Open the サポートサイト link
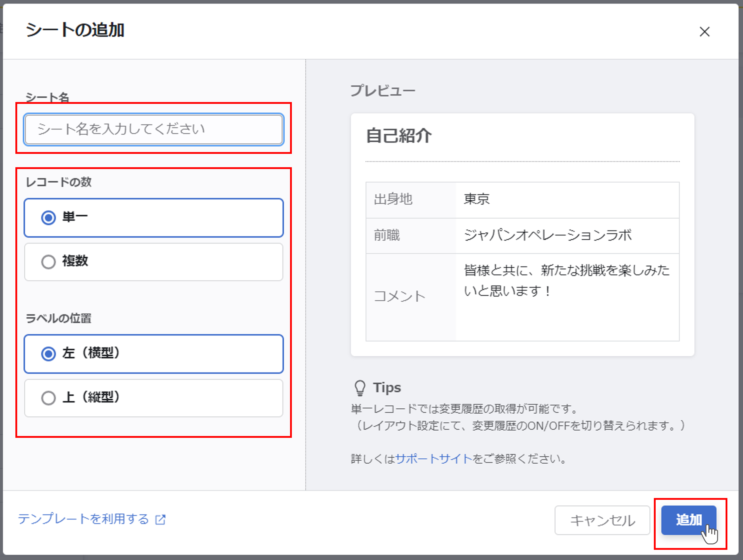743x560 pixels. (x=434, y=459)
